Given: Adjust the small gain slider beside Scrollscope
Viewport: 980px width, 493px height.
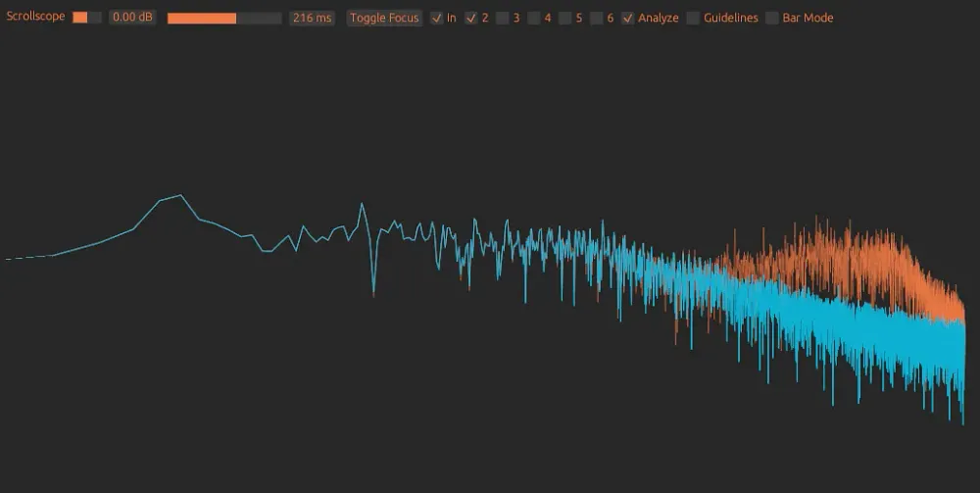Looking at the screenshot, I should pos(86,18).
